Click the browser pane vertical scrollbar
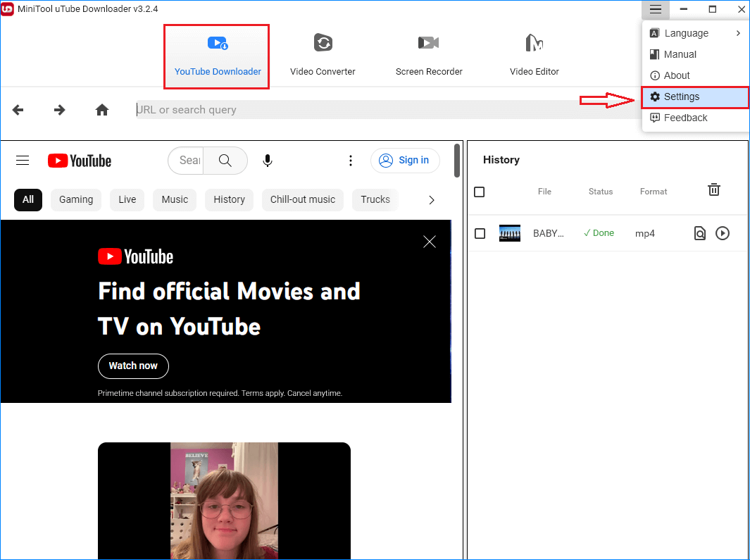This screenshot has height=560, width=750. pos(457,161)
